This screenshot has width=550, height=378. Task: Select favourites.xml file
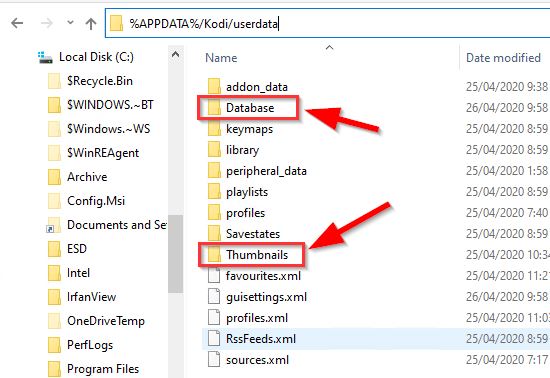[263, 276]
